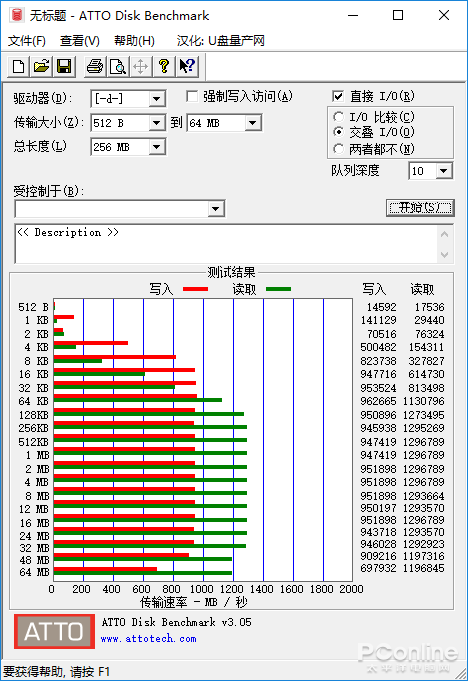Open the 256 MB total length dropdown
The width and height of the screenshot is (468, 681).
pos(156,147)
